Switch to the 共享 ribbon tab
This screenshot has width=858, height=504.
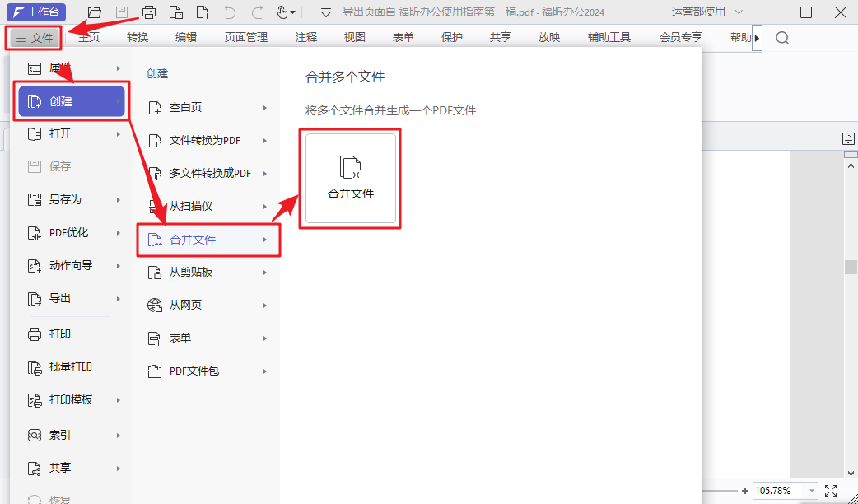click(x=501, y=37)
